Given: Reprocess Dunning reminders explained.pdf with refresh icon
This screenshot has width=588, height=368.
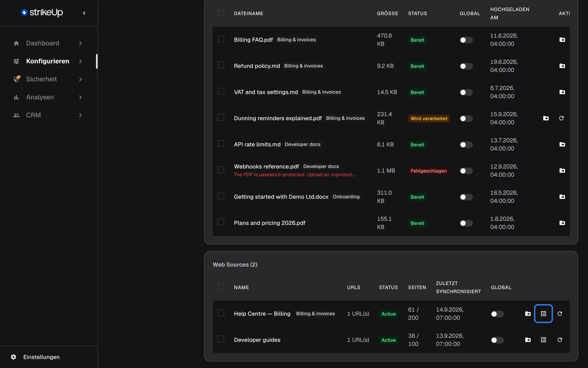Looking at the screenshot, I should [561, 118].
